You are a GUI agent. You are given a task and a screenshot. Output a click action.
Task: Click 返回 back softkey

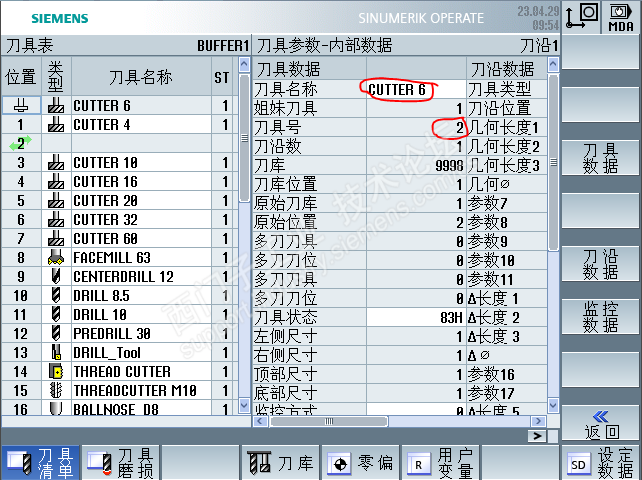[x=600, y=424]
